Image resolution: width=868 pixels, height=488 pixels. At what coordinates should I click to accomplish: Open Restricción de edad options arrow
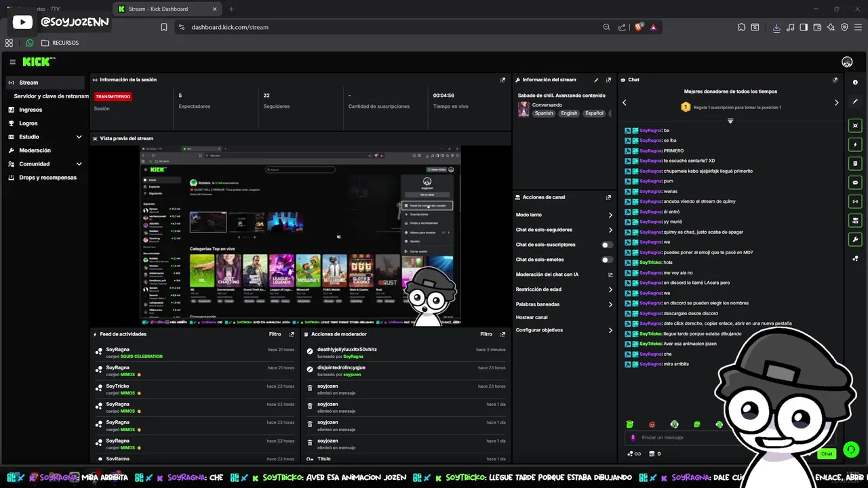(610, 289)
